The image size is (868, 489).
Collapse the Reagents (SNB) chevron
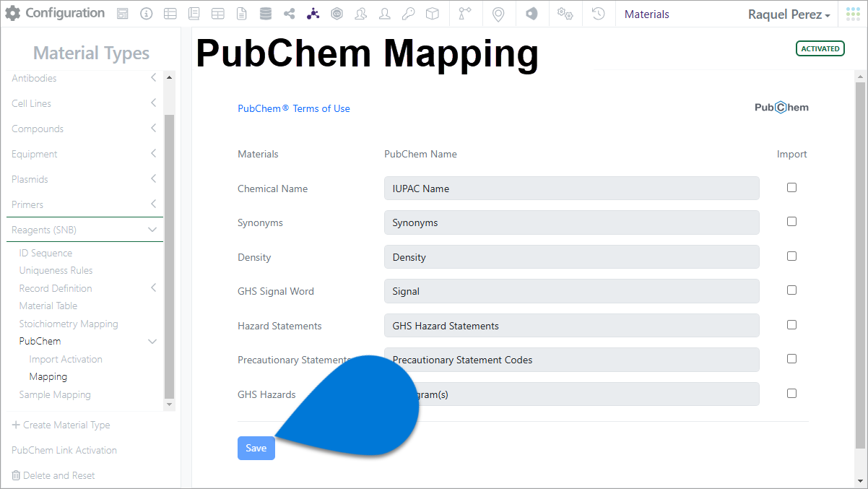tap(152, 230)
